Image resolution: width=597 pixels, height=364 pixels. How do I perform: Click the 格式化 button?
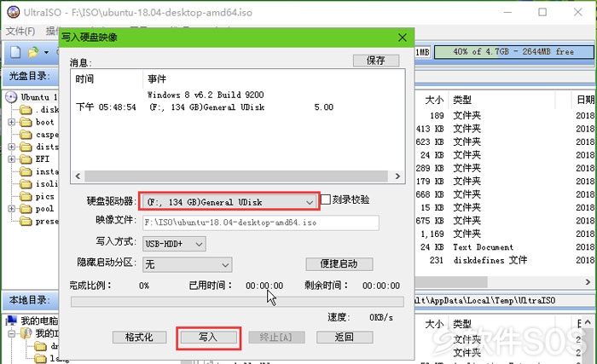click(x=139, y=337)
